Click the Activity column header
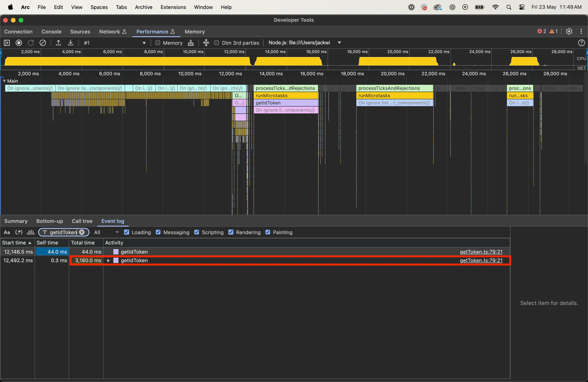 click(306, 243)
